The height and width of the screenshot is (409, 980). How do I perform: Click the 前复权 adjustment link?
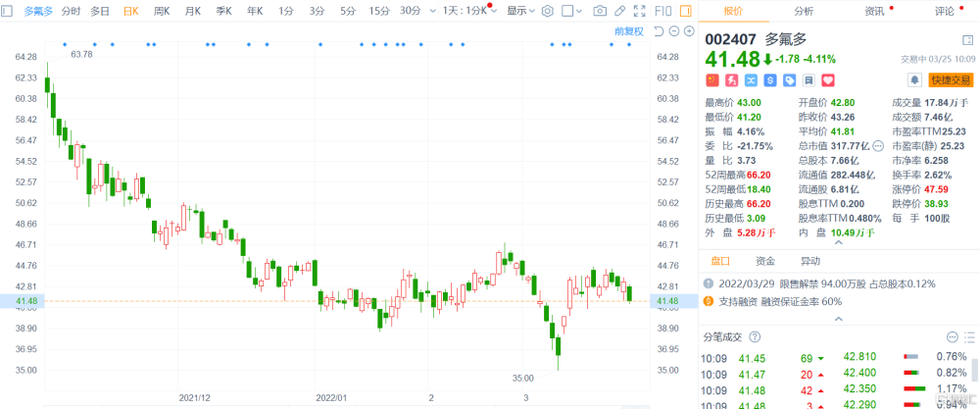pyautogui.click(x=629, y=31)
